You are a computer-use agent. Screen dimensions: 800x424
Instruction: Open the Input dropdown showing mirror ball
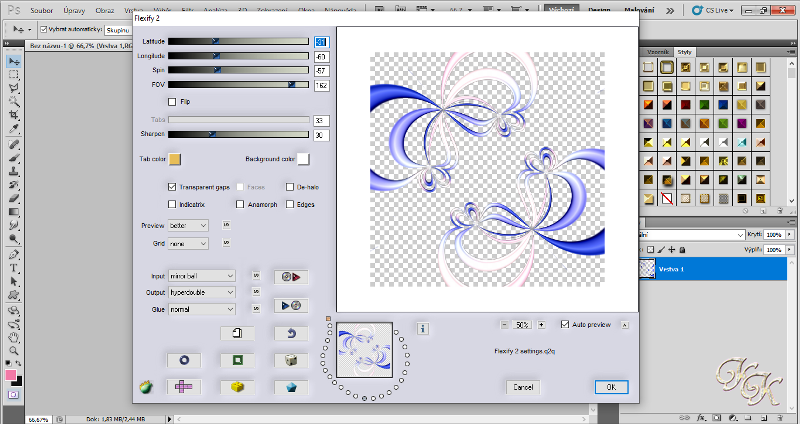click(202, 276)
